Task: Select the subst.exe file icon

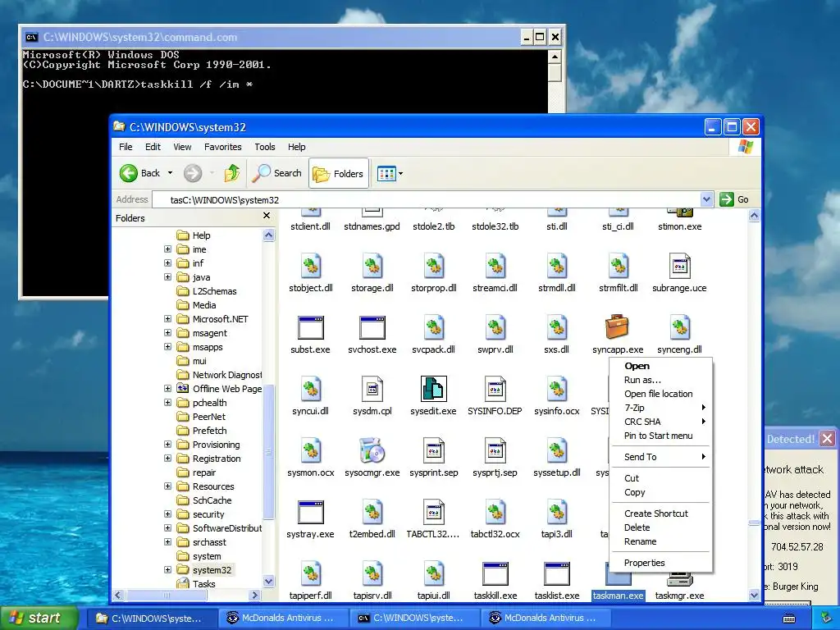Action: point(311,327)
